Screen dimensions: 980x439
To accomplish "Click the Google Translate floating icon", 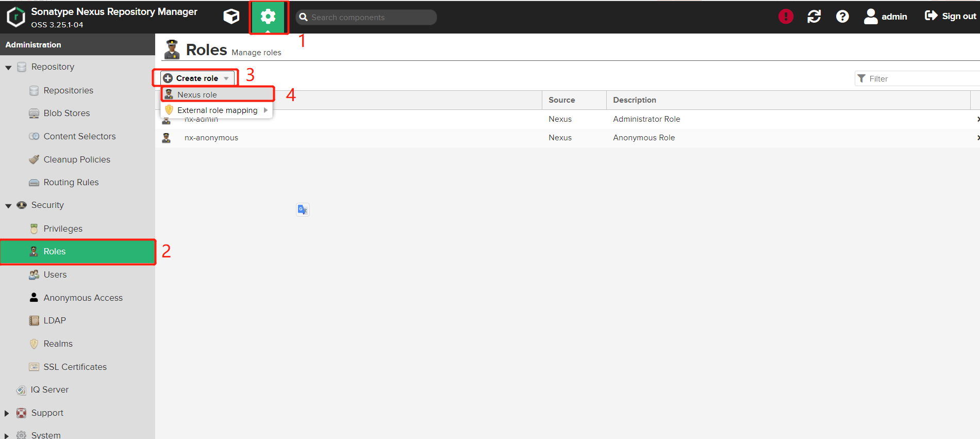I will click(x=303, y=209).
